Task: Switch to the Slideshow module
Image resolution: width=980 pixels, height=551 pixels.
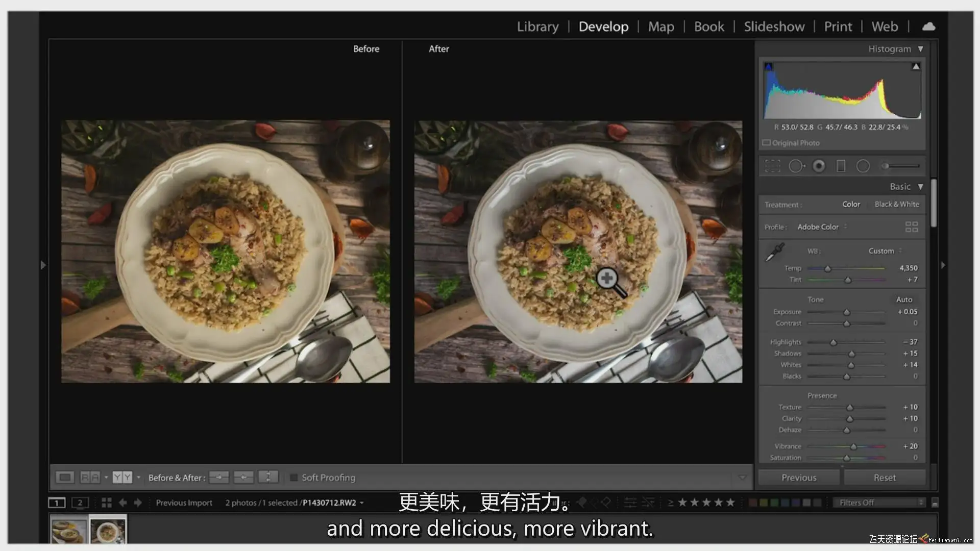Action: point(774,27)
